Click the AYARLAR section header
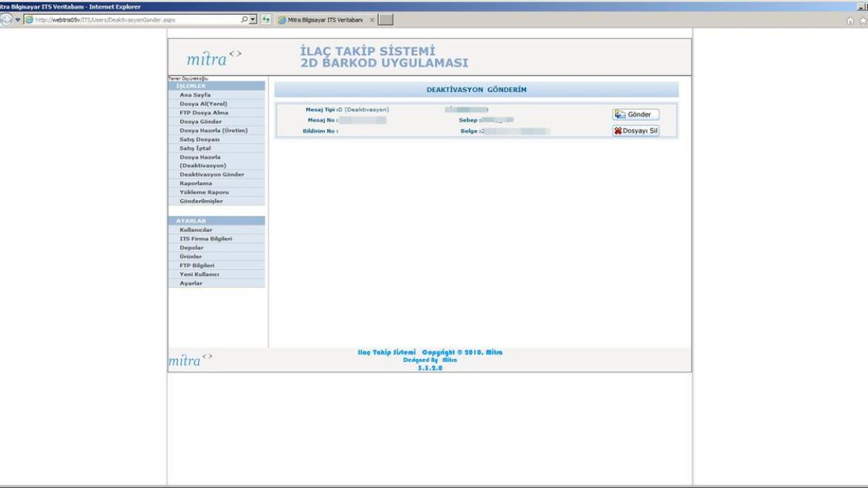868x488 pixels. (x=217, y=221)
